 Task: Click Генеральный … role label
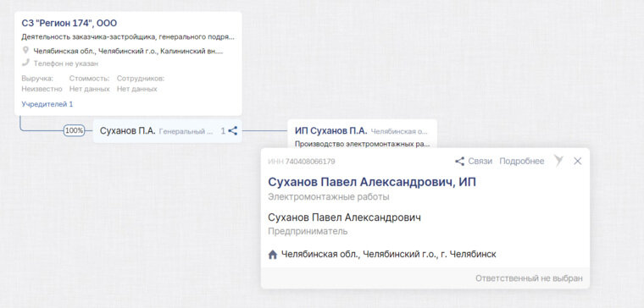click(x=186, y=132)
